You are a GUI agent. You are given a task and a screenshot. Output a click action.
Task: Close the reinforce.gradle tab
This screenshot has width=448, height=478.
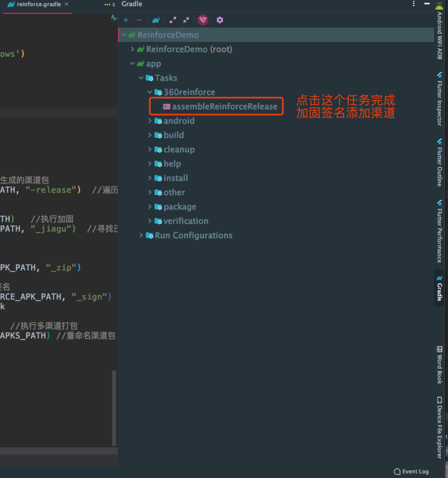pos(66,4)
